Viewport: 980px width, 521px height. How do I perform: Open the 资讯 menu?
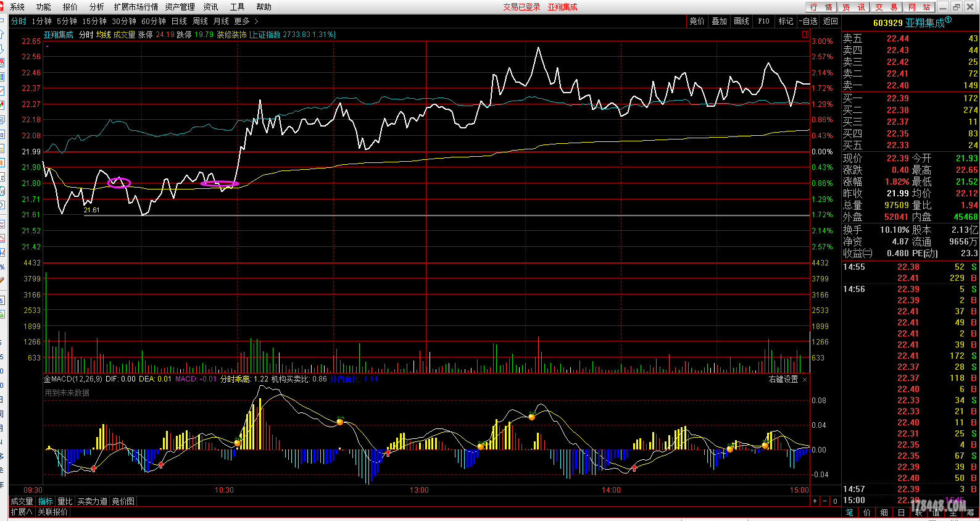pos(211,7)
